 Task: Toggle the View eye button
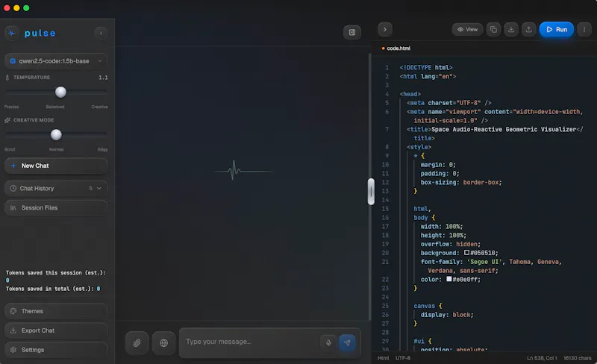tap(467, 29)
